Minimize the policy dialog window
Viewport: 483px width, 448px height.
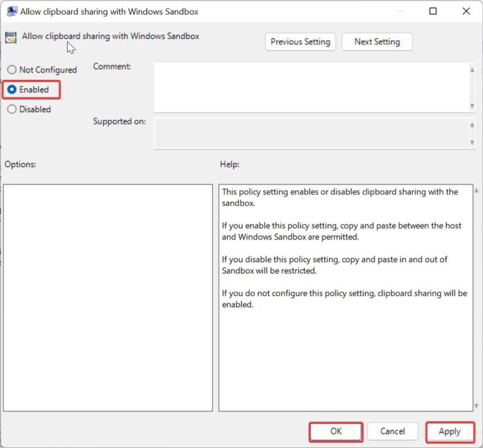(401, 11)
